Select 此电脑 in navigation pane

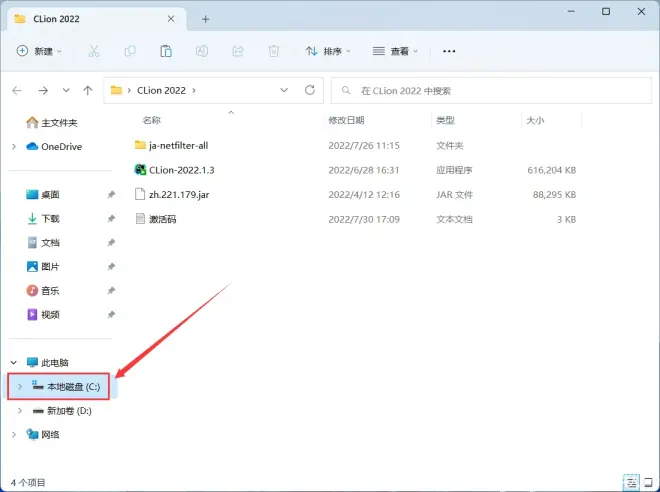coord(47,362)
